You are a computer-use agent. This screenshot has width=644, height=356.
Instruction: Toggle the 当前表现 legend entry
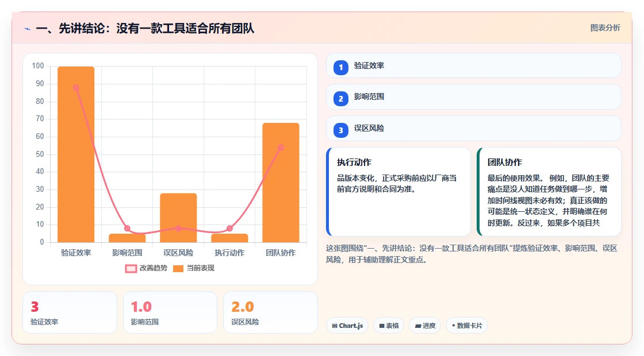[x=194, y=268]
